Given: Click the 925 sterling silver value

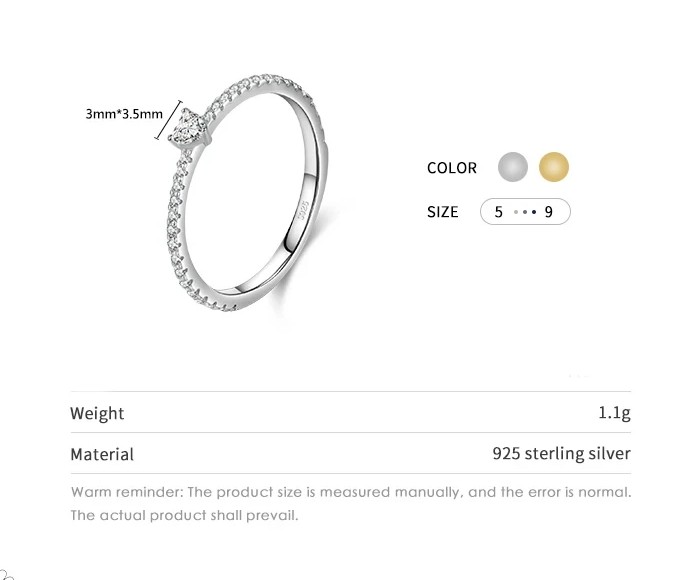Looking at the screenshot, I should coord(561,454).
